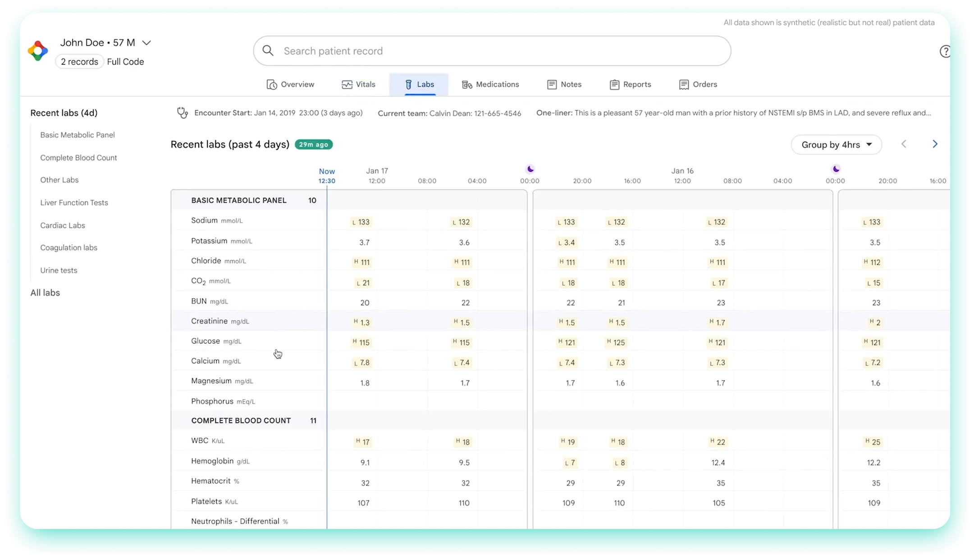This screenshot has height=560, width=974.
Task: Click the search magnifier icon
Action: (268, 51)
